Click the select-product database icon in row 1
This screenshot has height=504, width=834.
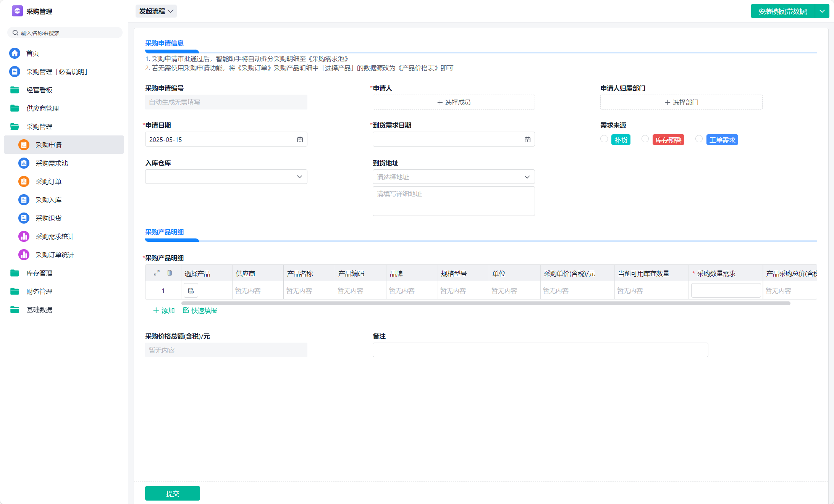(191, 291)
